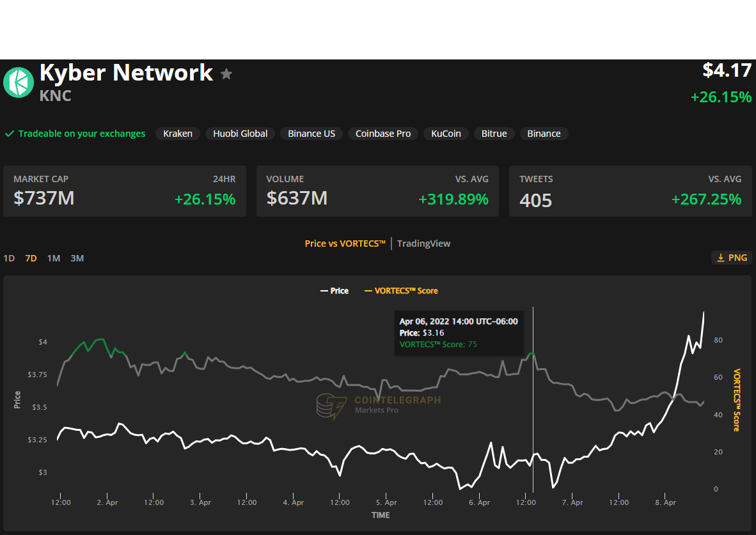Toggle the Price series in legend

pyautogui.click(x=334, y=291)
